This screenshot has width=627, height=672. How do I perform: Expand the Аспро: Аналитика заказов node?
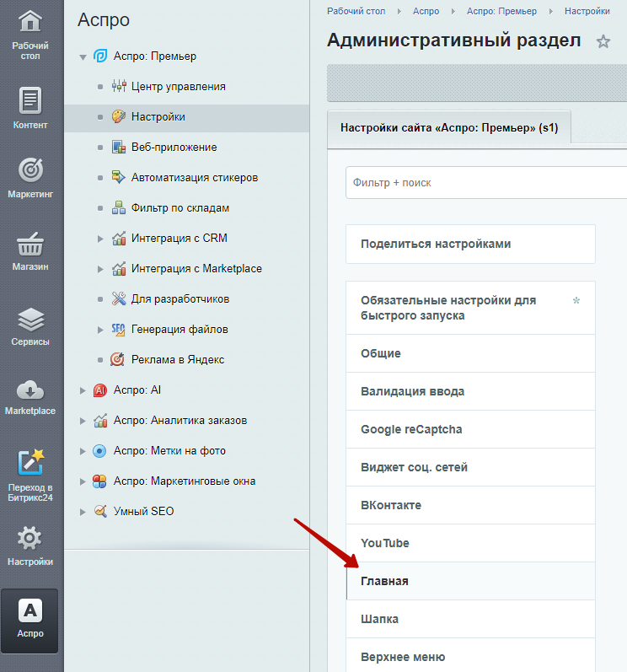(x=83, y=421)
